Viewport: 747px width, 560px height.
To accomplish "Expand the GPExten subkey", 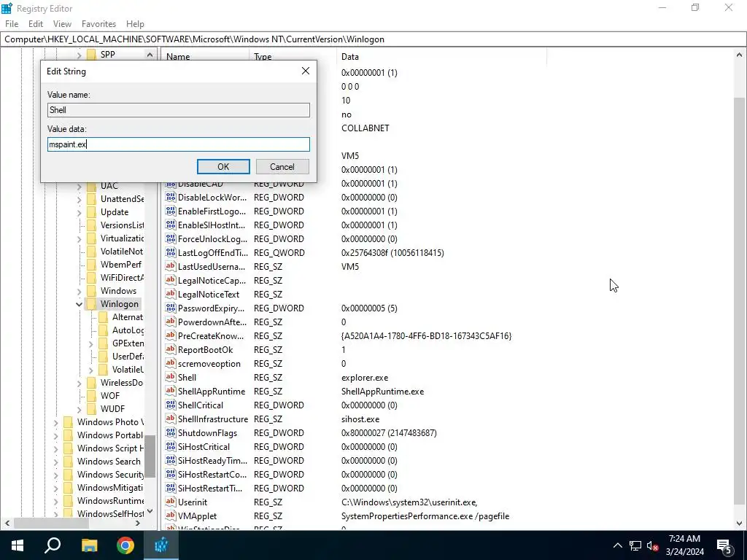I will (x=90, y=343).
